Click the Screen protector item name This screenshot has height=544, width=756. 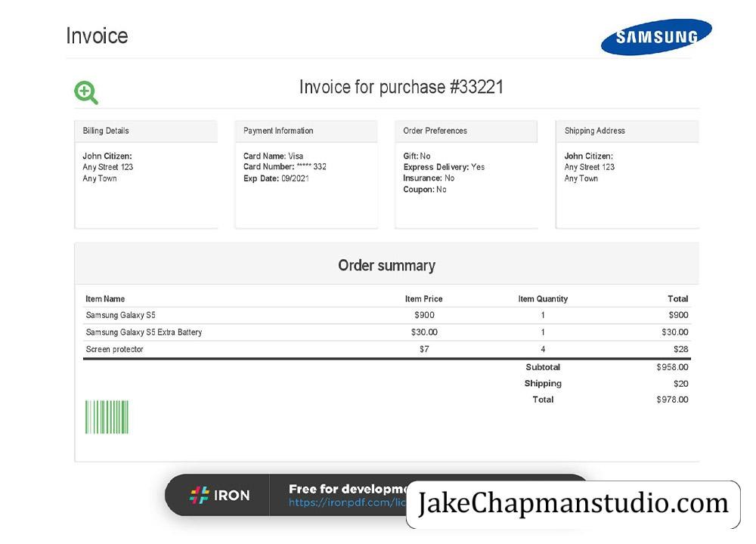(114, 349)
